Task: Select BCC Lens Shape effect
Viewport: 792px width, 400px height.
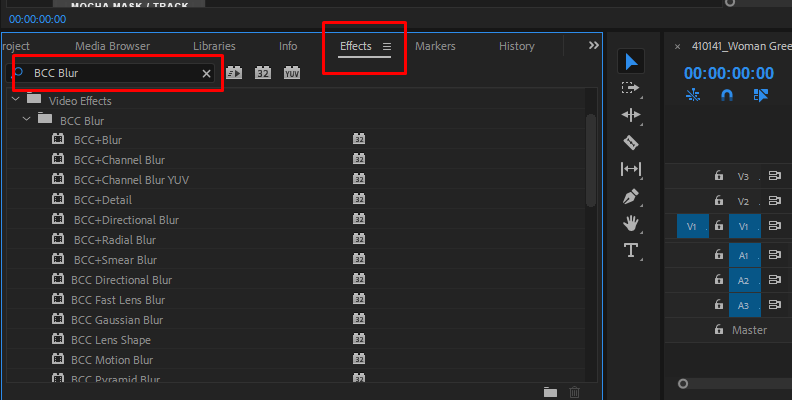Action: click(111, 340)
